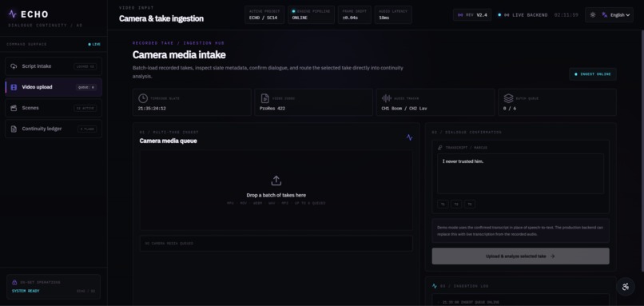Click the ECHO / SC14 active project chip

click(264, 15)
